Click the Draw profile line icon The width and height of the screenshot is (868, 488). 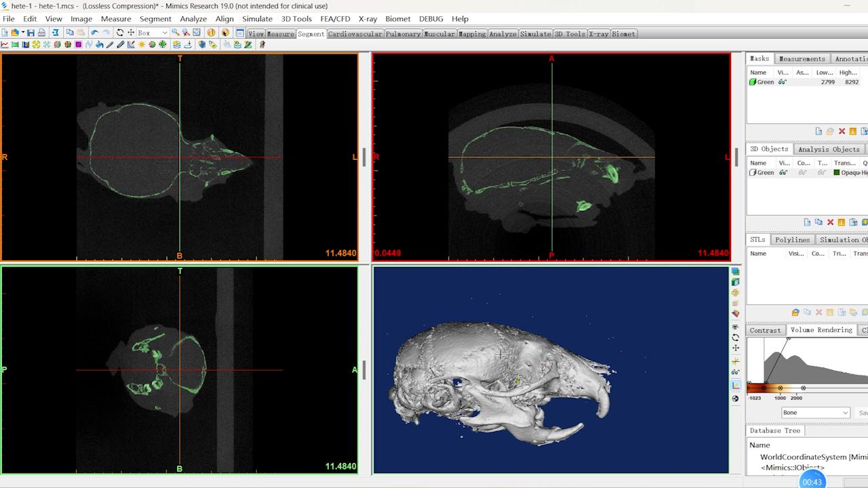point(5,45)
